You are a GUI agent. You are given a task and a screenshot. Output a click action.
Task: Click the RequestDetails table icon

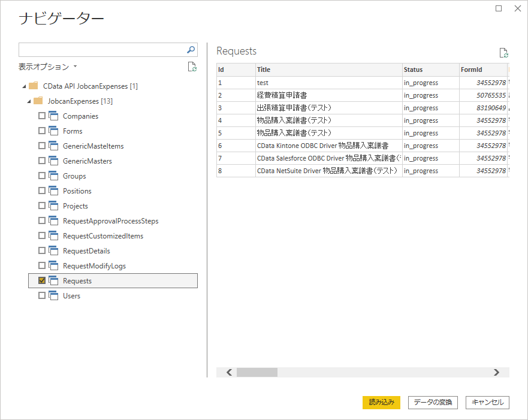tap(53, 250)
